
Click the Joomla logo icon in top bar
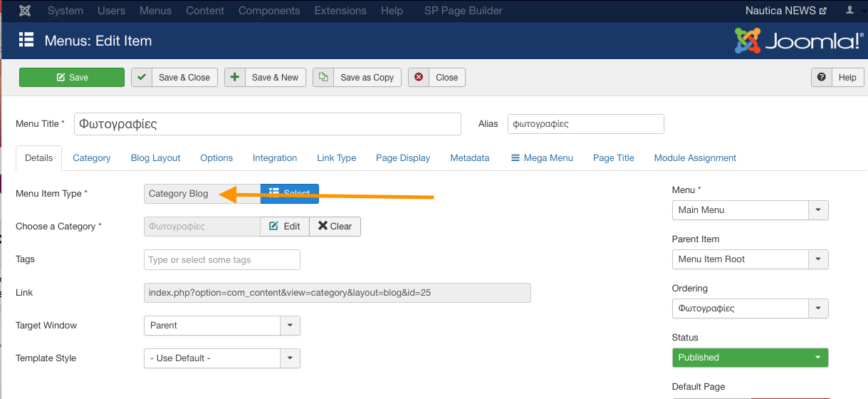[25, 11]
